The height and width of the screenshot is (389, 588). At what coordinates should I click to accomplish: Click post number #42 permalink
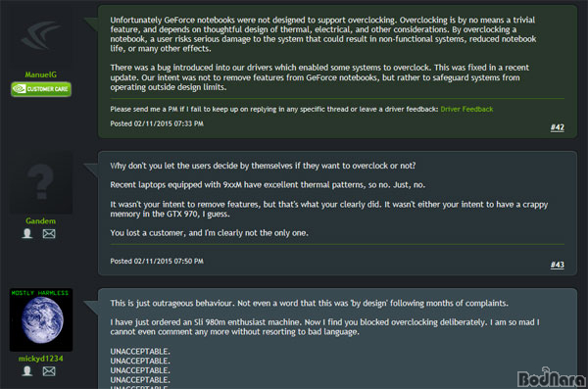[x=558, y=127]
